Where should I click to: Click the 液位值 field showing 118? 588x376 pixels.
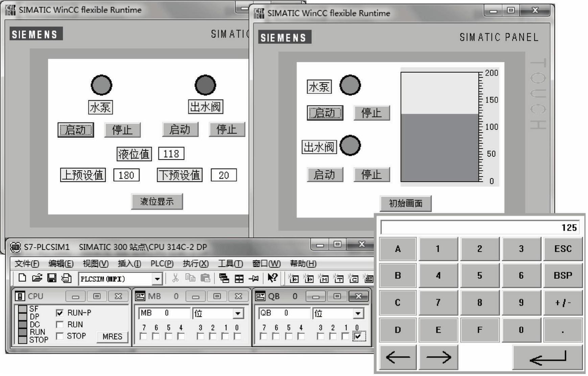pyautogui.click(x=171, y=154)
